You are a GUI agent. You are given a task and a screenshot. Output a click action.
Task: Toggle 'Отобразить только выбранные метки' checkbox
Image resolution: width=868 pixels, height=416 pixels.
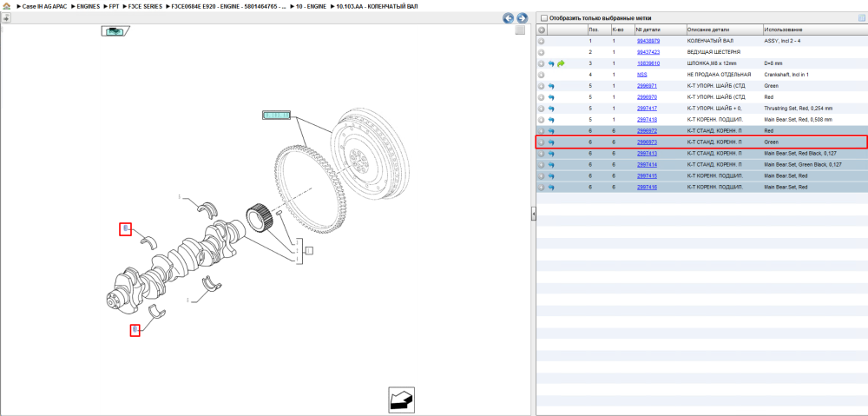(544, 18)
